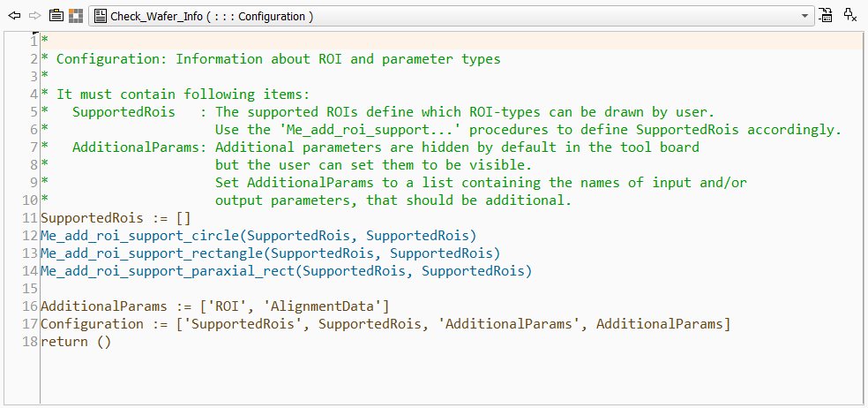
Task: Click the Configuration assignment on line 17
Action: (385, 324)
